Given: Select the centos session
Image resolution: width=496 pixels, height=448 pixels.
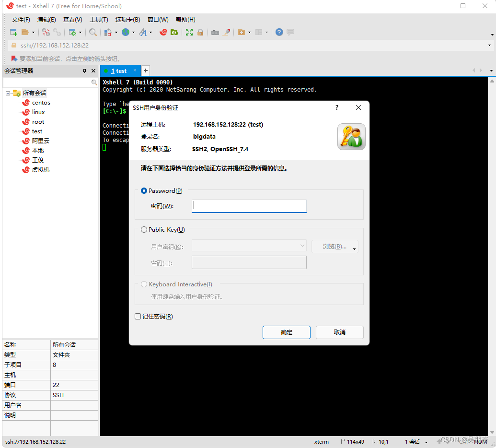Looking at the screenshot, I should (41, 103).
